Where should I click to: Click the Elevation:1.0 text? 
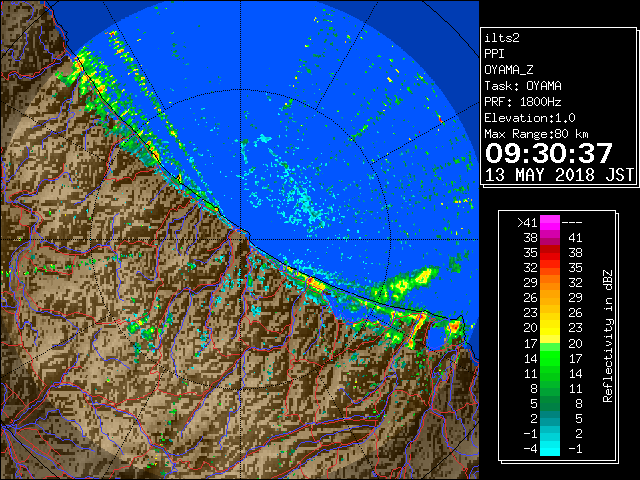click(530, 118)
